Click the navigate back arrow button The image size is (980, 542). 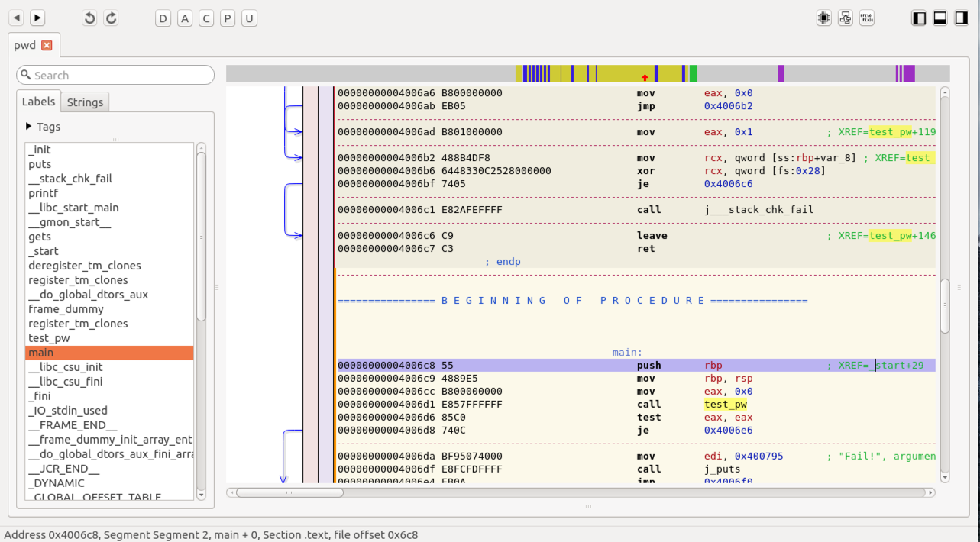16,18
